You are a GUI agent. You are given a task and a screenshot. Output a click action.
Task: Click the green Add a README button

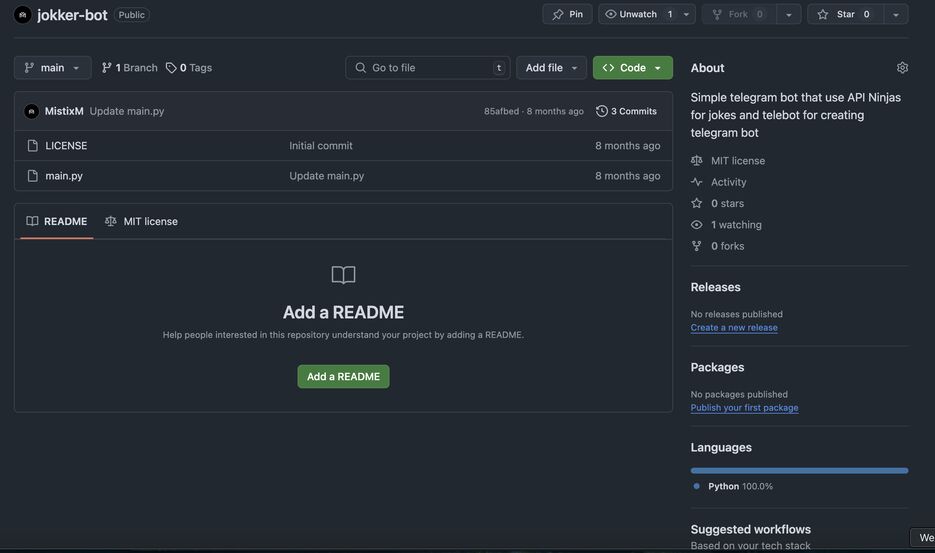(x=343, y=376)
